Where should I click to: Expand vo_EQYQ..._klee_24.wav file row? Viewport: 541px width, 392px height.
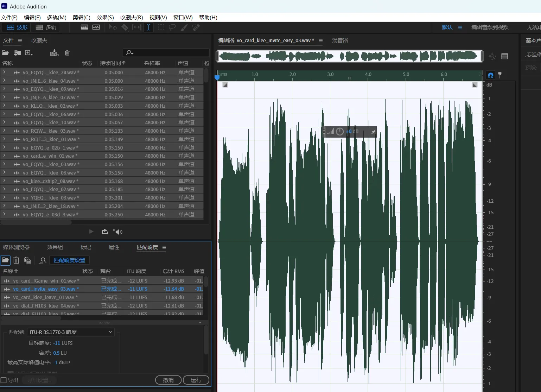(x=4, y=72)
